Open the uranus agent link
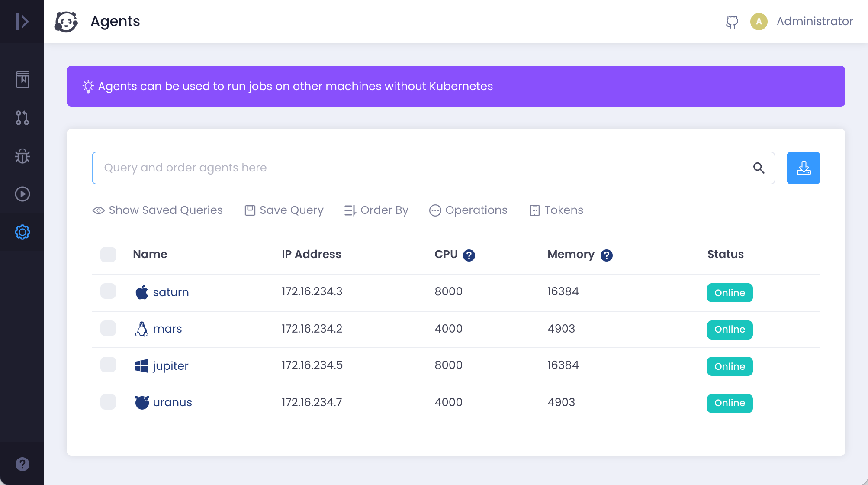The image size is (868, 485). pos(172,402)
